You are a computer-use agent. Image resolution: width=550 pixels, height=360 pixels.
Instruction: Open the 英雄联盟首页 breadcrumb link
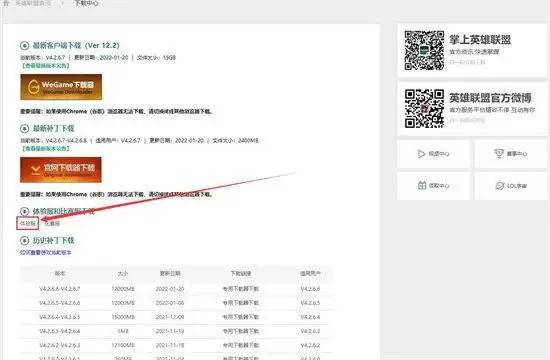pos(33,3)
